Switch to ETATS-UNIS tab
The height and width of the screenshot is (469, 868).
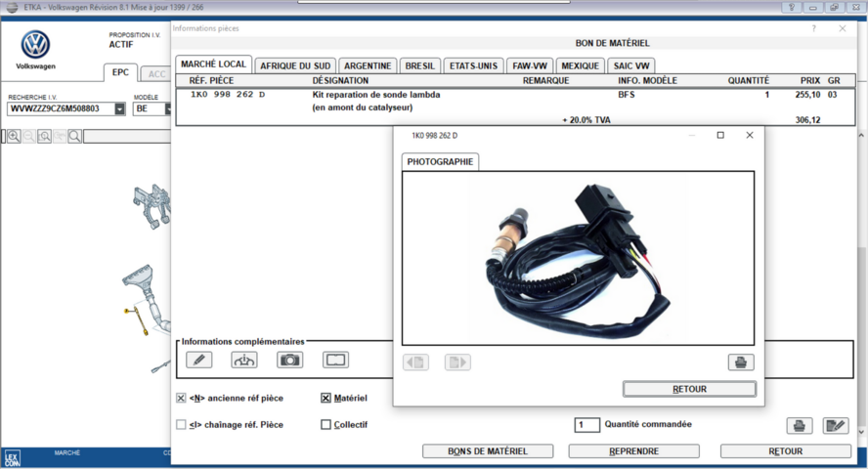[x=473, y=65]
